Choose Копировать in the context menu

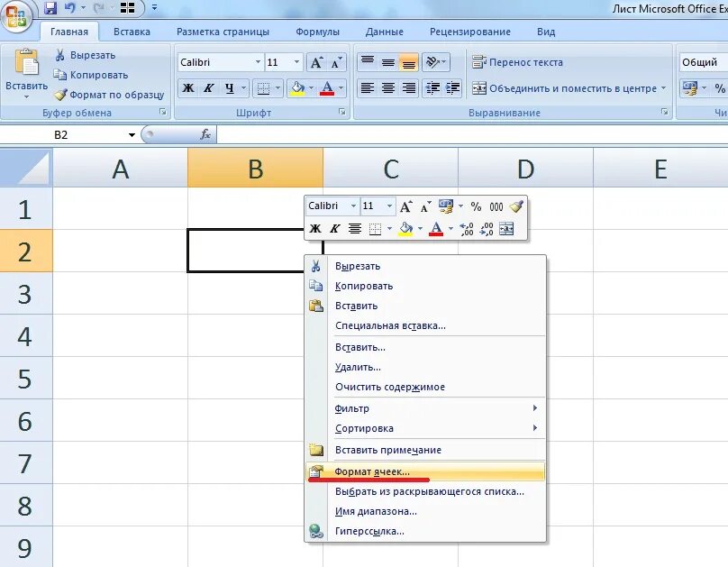[x=425, y=286]
